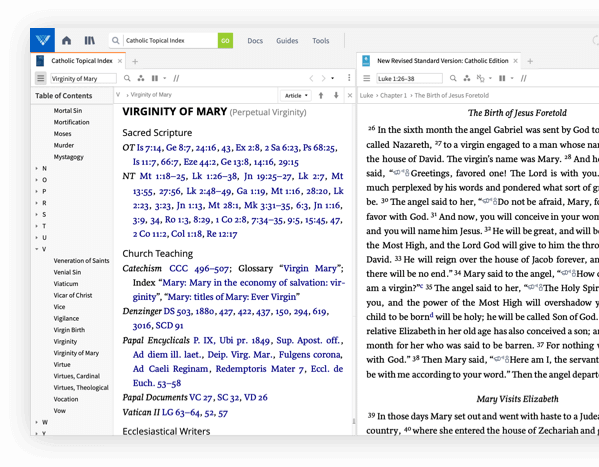Expand the W section in Table of Contents
Image resolution: width=599 pixels, height=467 pixels.
[37, 422]
